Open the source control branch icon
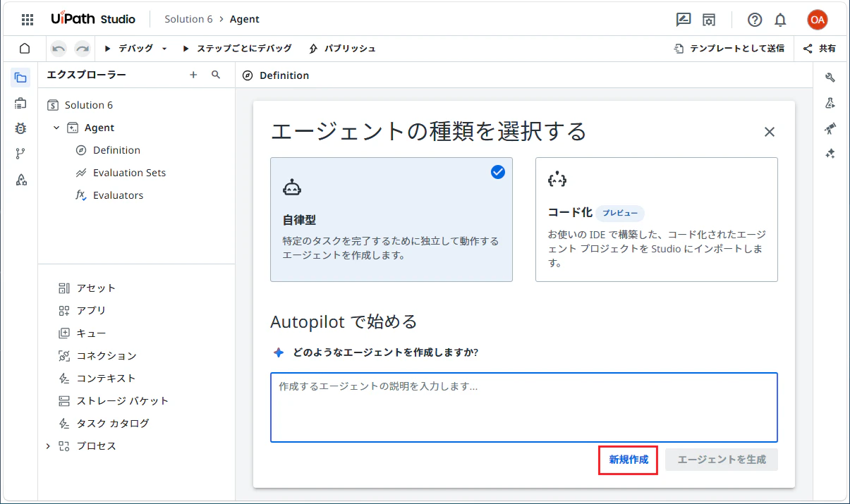This screenshot has width=850, height=504. click(x=20, y=154)
